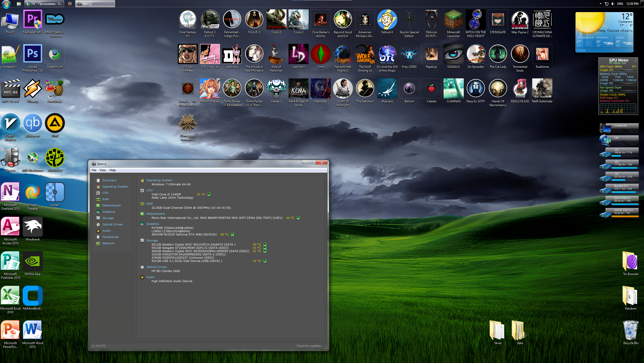
Task: Open Notepad++ desktop shortcut
Action: 10,57
